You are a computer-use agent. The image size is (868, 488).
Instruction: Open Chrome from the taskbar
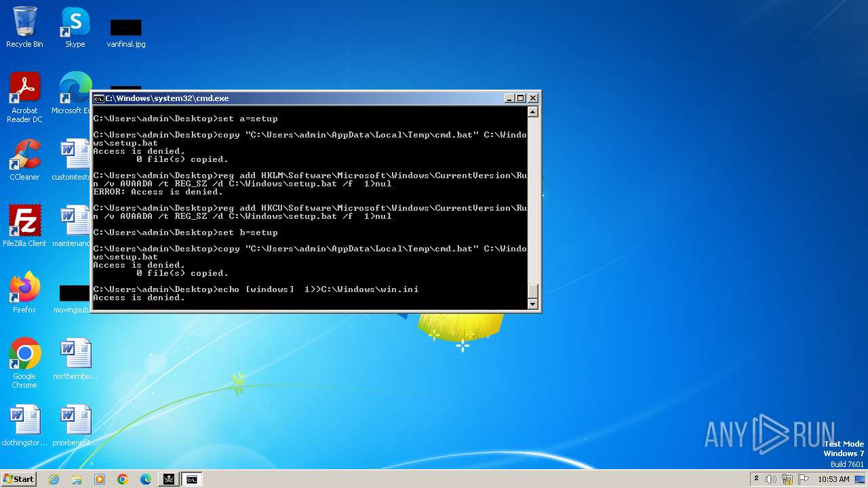click(123, 479)
